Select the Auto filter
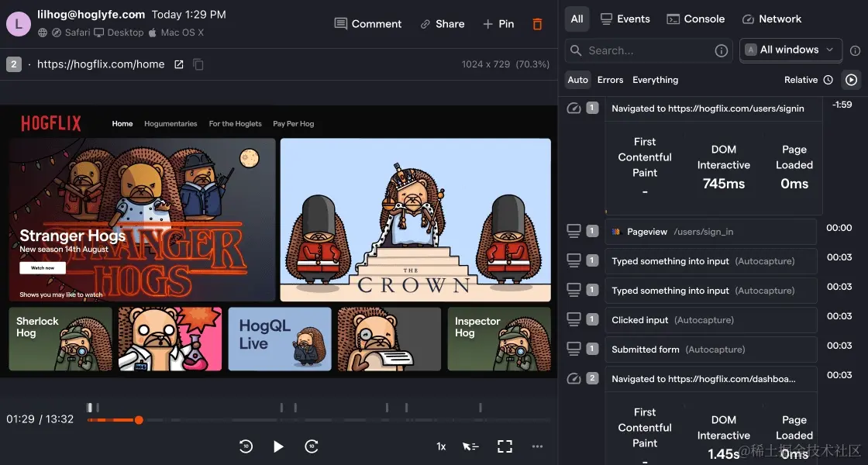The image size is (868, 465). [x=577, y=80]
